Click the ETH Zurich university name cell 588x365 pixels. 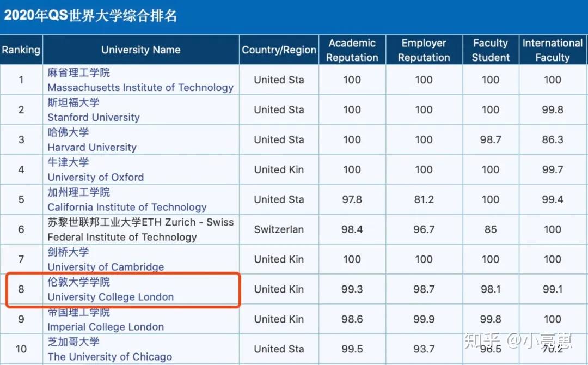pos(141,229)
